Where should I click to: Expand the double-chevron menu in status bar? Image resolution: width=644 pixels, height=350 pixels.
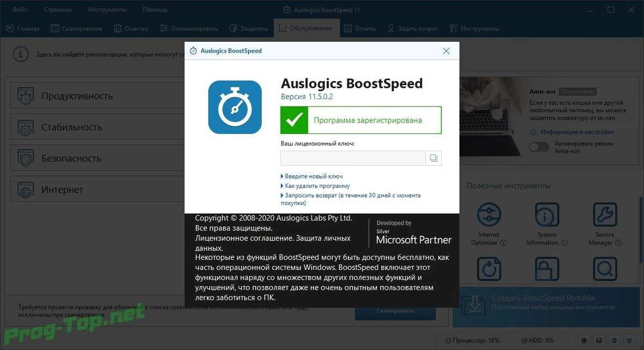[629, 340]
